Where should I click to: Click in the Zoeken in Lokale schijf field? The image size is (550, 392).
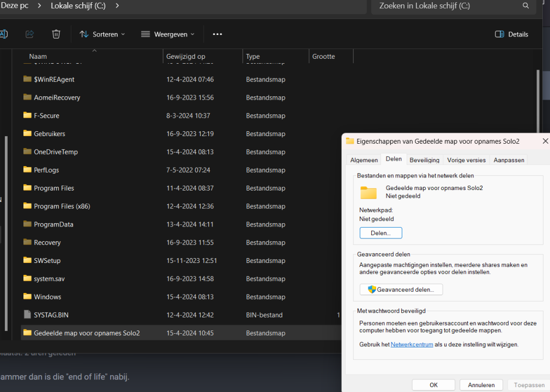point(444,6)
